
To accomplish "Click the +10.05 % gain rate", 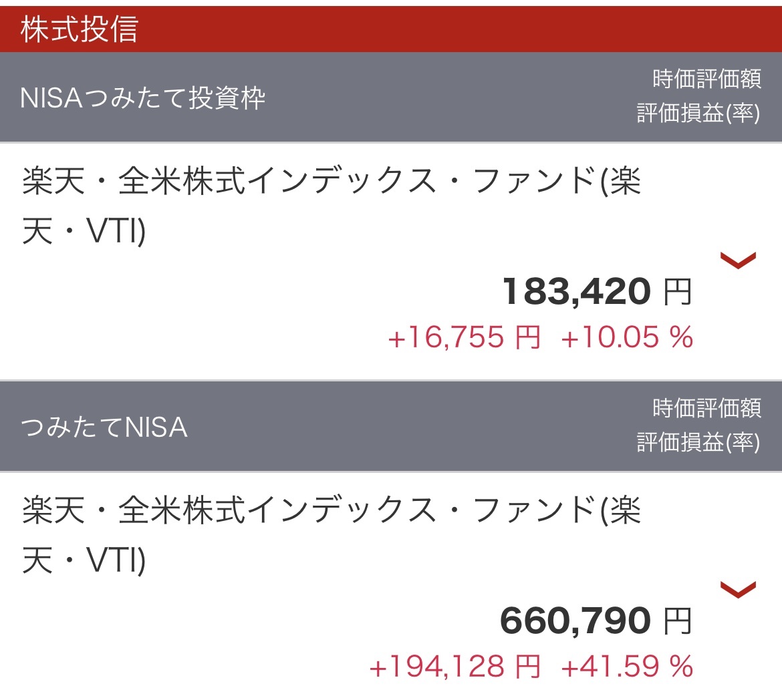I will coord(627,337).
